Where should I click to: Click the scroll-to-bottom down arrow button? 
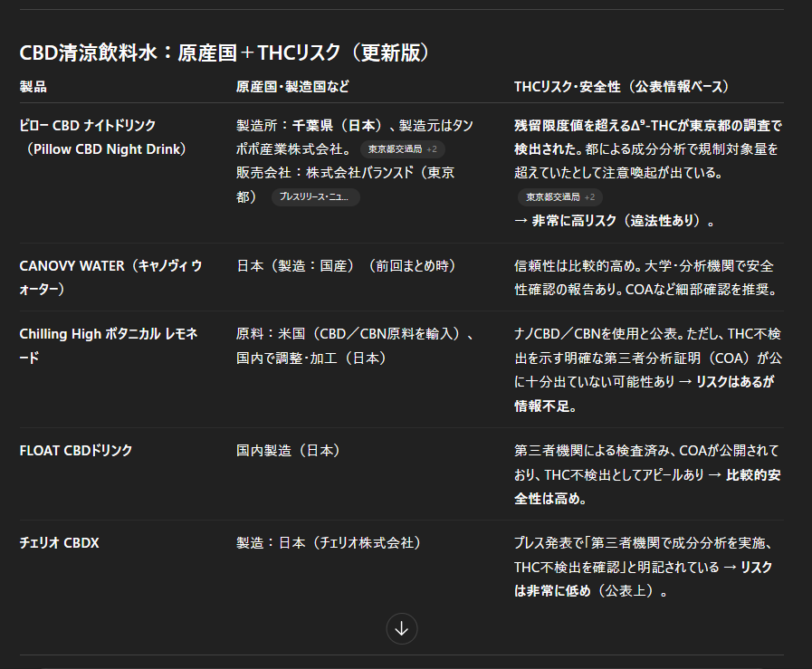tap(401, 628)
